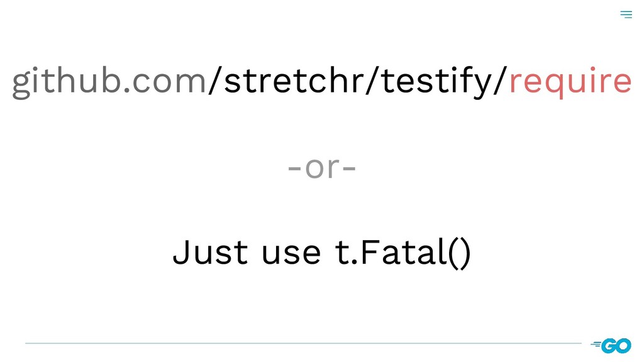This screenshot has height=362, width=644.
Task: Click the slash before stretchr
Action: pos(215,82)
